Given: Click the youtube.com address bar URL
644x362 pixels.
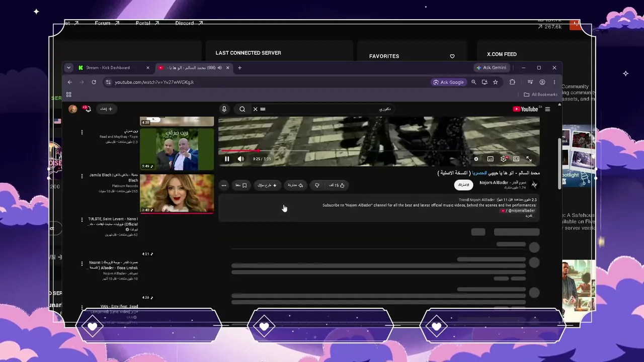Looking at the screenshot, I should 154,82.
